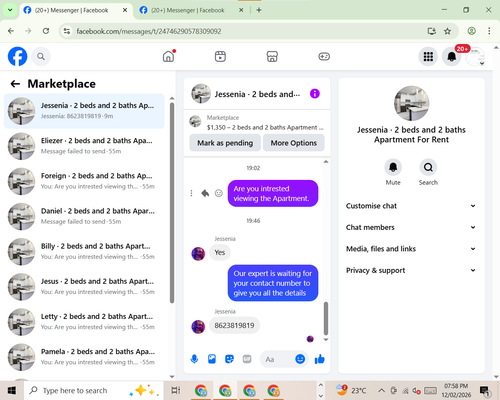React to message with emoji smiley icon
The image size is (500, 400).
219,193
